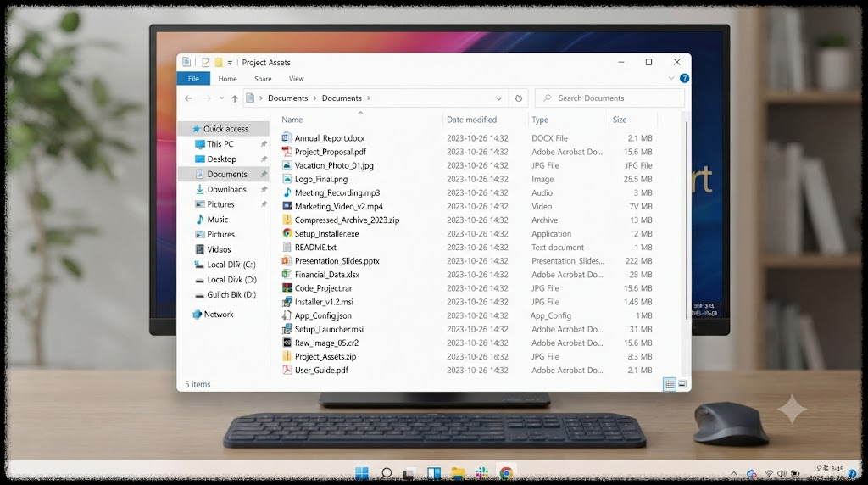Switch to large icons view in status bar
This screenshot has width=868, height=485.
tap(682, 384)
